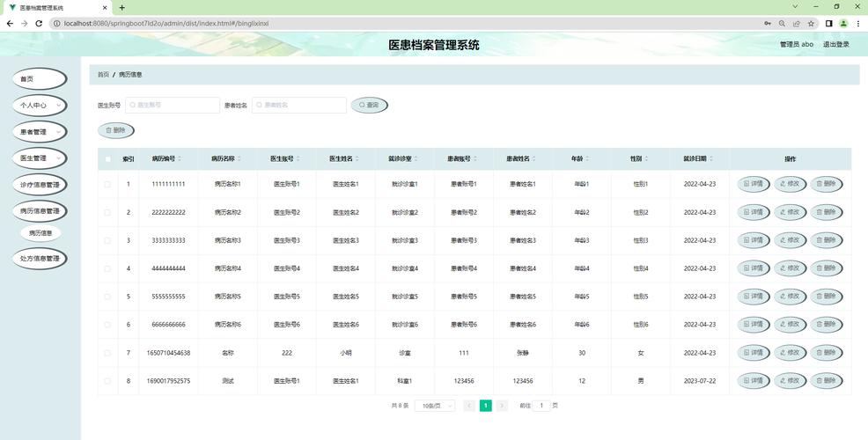
Task: Open a new browser tab
Action: [x=121, y=8]
